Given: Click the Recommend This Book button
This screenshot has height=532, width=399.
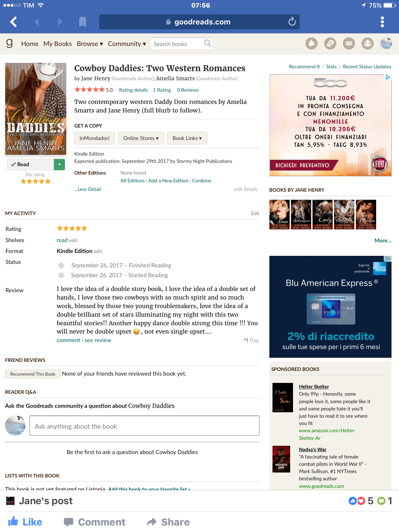Looking at the screenshot, I should [x=33, y=374].
